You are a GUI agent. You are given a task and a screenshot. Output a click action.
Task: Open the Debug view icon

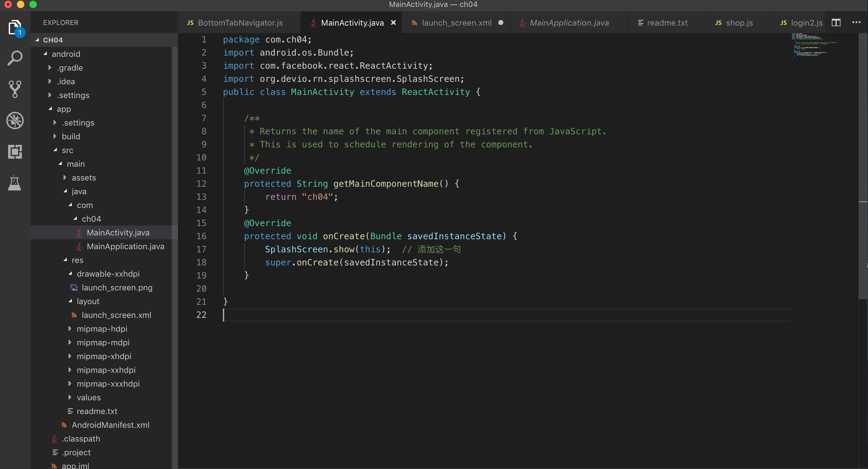[14, 120]
